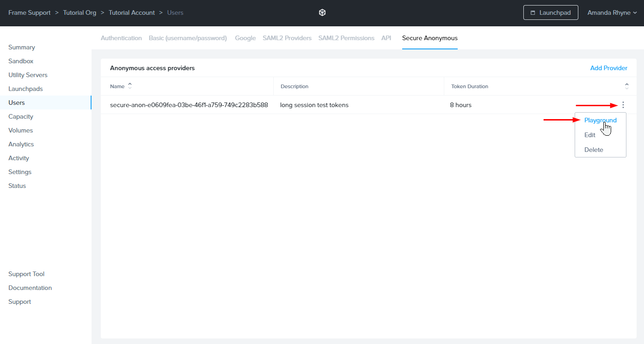This screenshot has height=344, width=644.
Task: Open Sandbox in the sidebar
Action: point(21,61)
